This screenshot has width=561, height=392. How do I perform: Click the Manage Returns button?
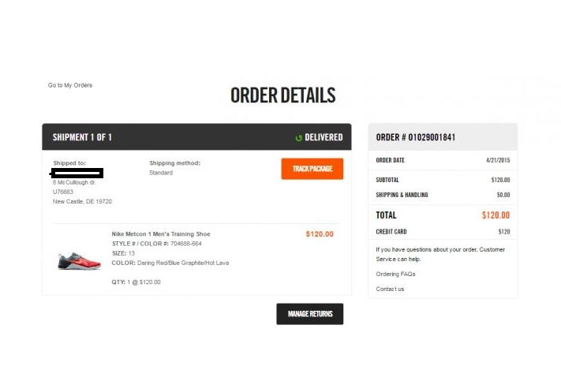pos(309,314)
